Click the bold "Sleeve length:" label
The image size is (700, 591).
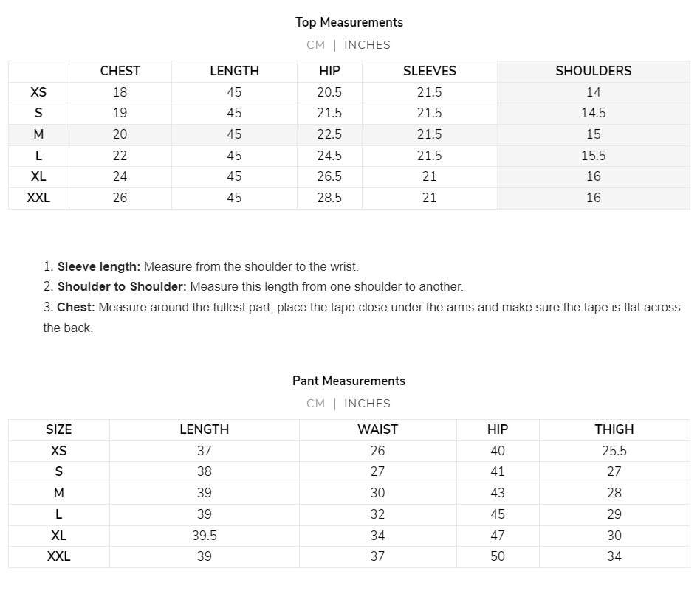[x=99, y=267]
